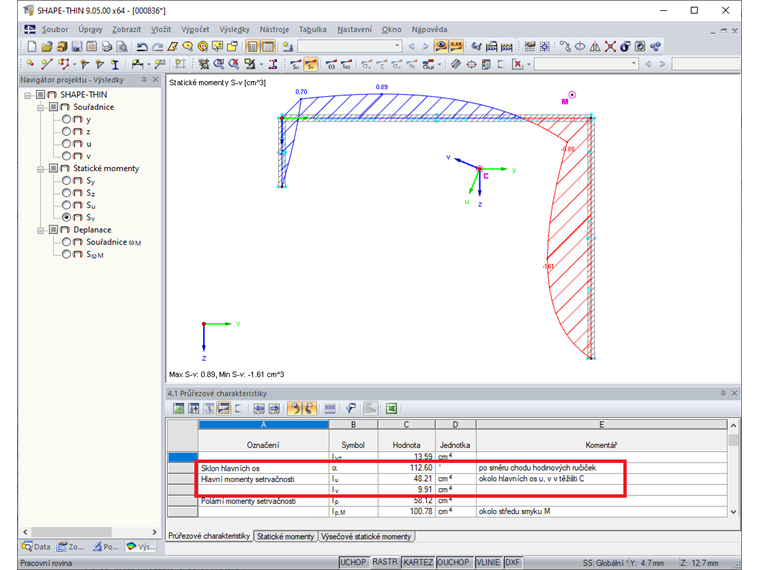760x570 pixels.
Task: Click the color scale panel icon
Action: coord(487,64)
